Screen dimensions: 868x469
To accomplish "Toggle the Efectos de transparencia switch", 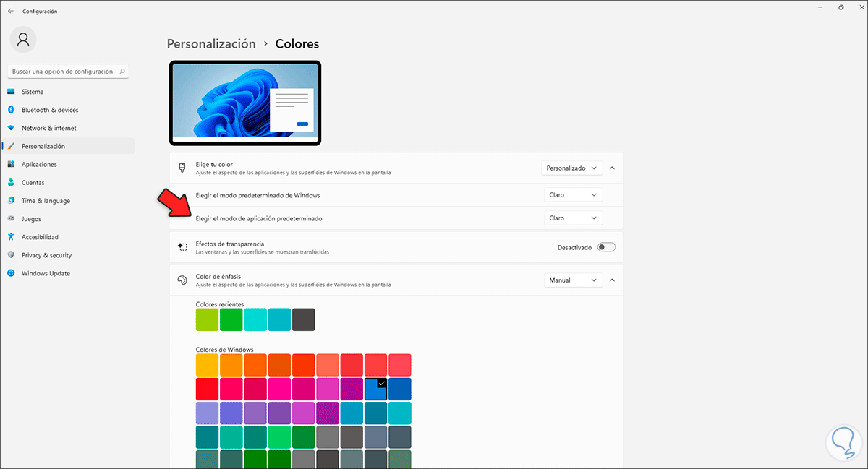I will point(606,247).
